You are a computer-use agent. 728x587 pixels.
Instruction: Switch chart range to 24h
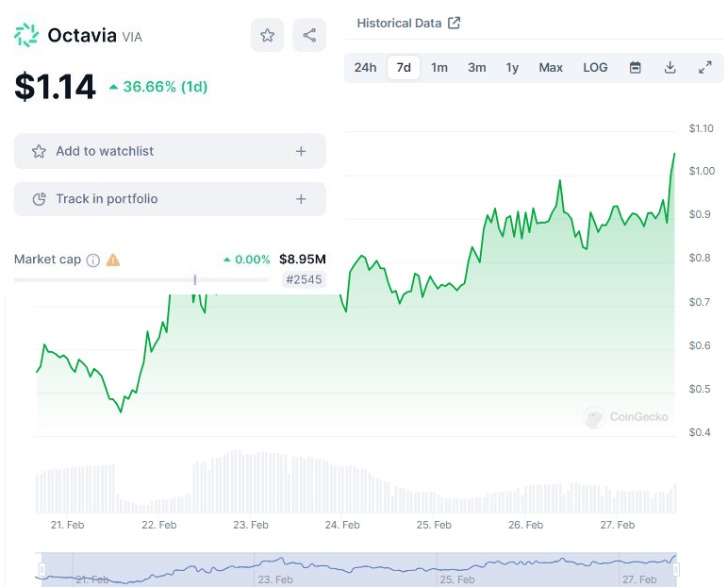(365, 67)
